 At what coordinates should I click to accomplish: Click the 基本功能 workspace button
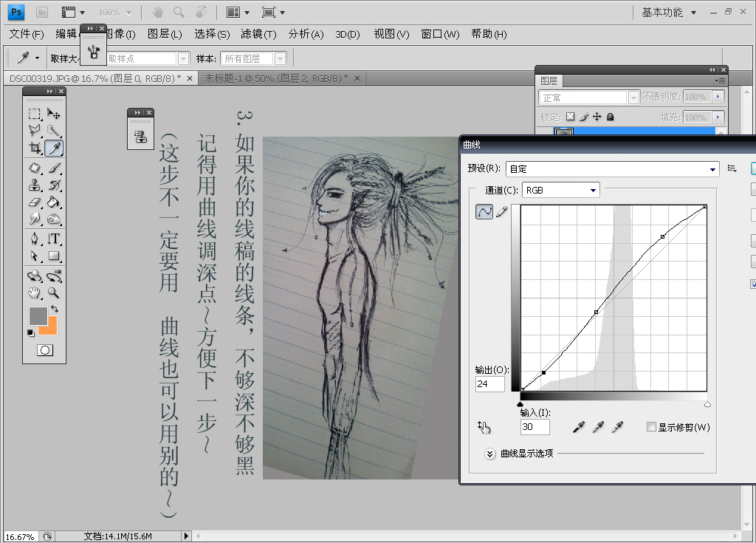(x=661, y=13)
